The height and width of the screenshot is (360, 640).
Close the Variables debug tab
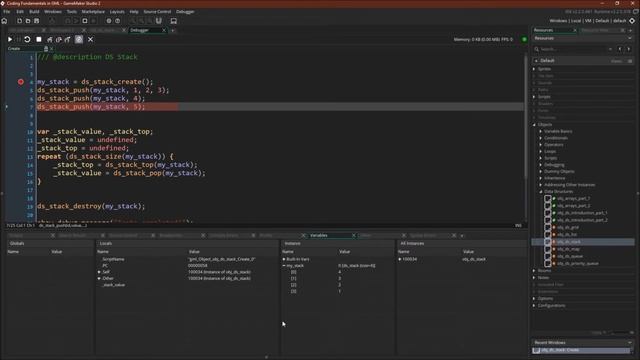tap(353, 236)
